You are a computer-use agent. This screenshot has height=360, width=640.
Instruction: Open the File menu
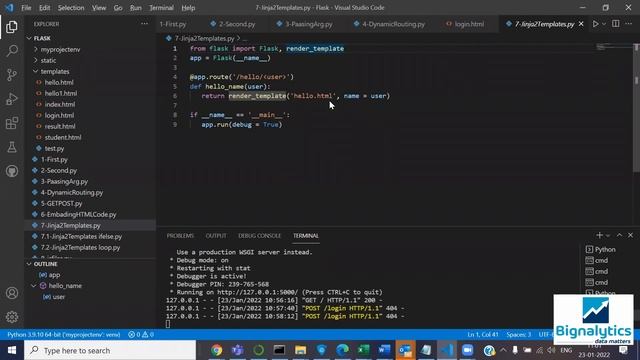tap(26, 8)
